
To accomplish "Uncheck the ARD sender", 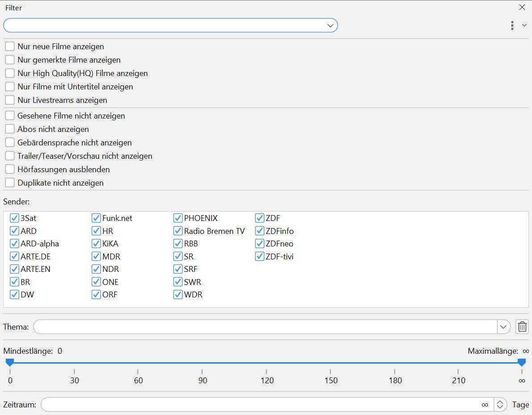I will point(14,231).
